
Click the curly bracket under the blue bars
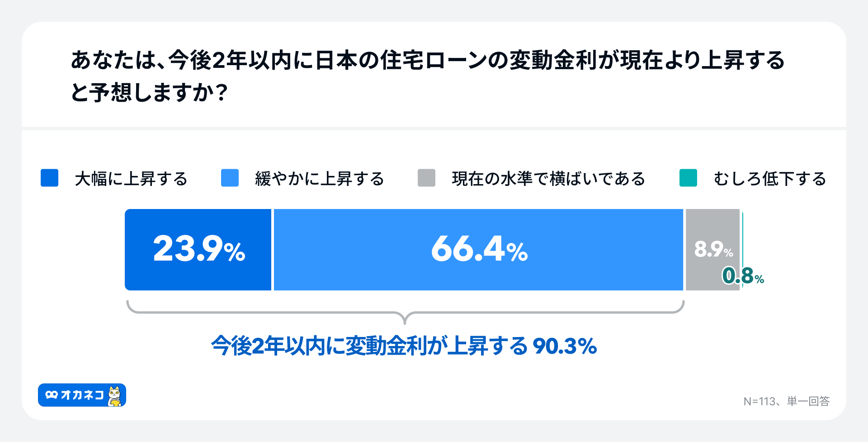(405, 313)
